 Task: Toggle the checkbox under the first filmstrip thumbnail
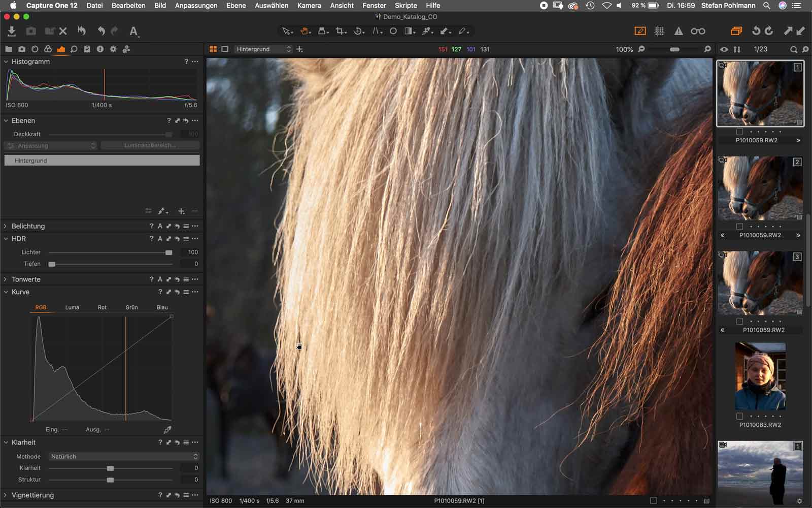[x=738, y=131]
